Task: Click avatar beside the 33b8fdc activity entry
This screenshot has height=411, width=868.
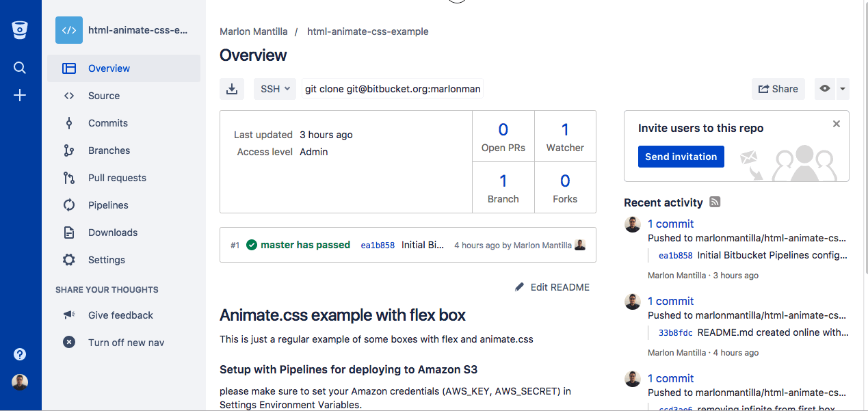Action: tap(633, 302)
